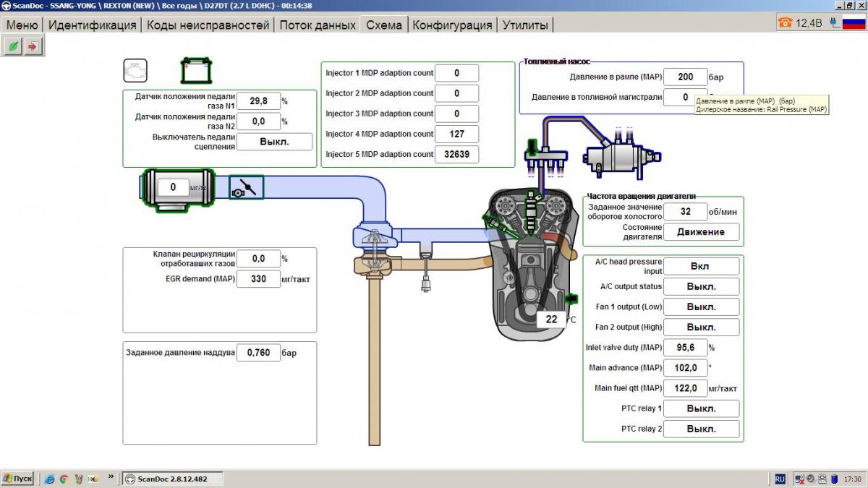Click the Injector 5 MDP adaption count value
The image size is (868, 488).
(x=456, y=154)
